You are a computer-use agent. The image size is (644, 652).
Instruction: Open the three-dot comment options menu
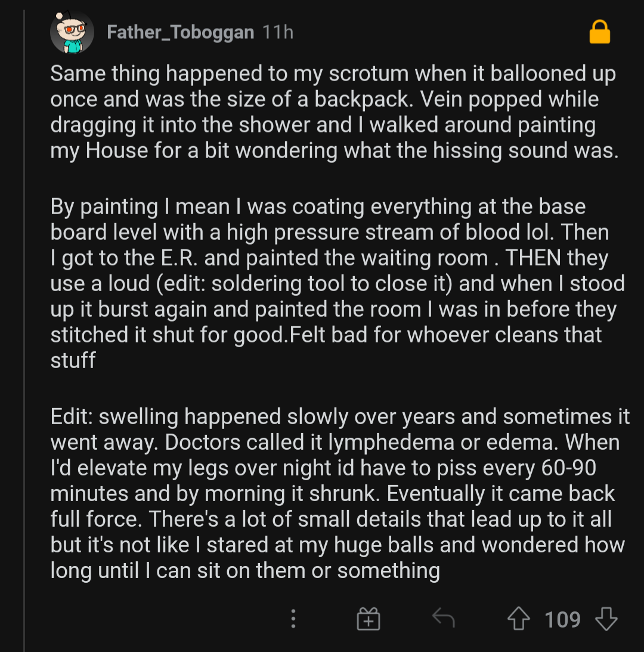(293, 619)
